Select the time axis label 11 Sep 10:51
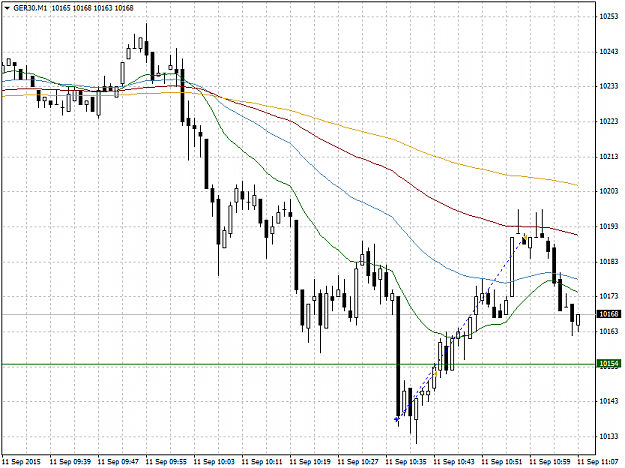625x468 pixels. [x=502, y=462]
